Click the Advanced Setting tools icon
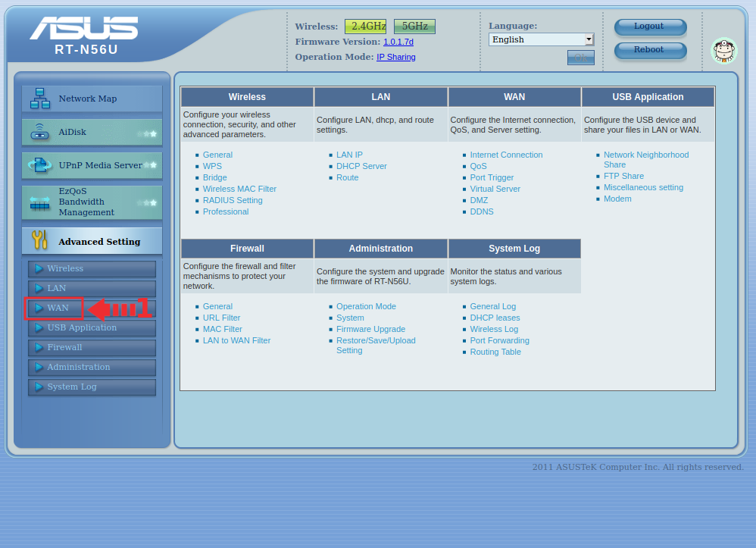This screenshot has width=756, height=548. [39, 241]
